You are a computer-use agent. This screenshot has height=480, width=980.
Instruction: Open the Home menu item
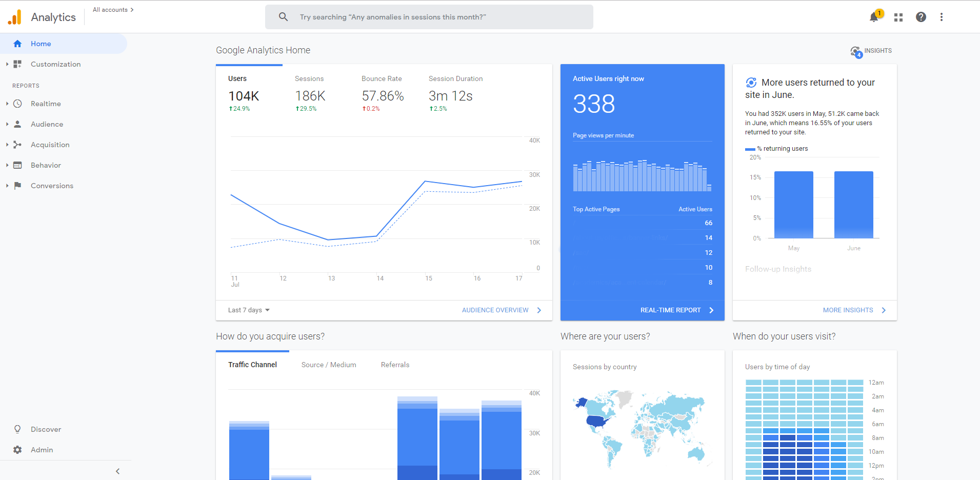coord(64,44)
